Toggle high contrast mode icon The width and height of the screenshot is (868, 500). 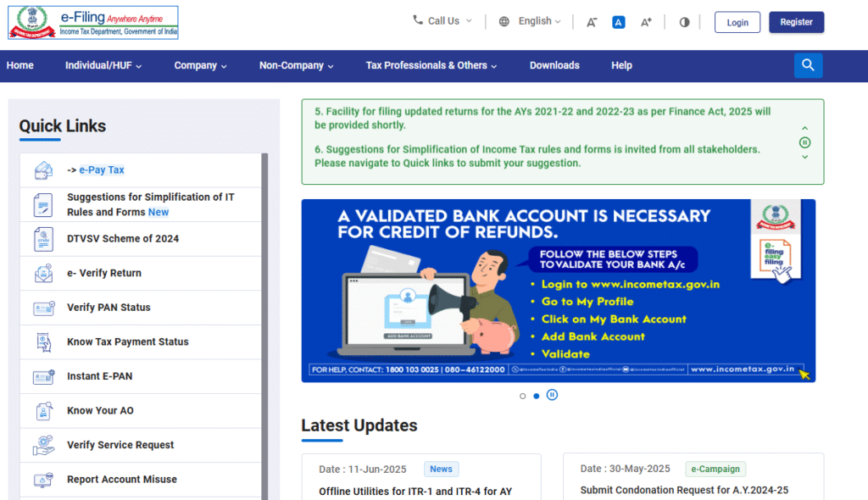[685, 22]
